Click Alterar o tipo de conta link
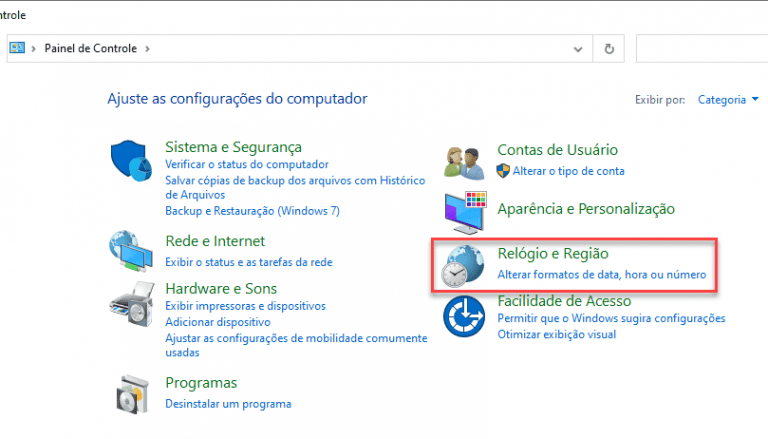This screenshot has width=768, height=439. point(568,171)
